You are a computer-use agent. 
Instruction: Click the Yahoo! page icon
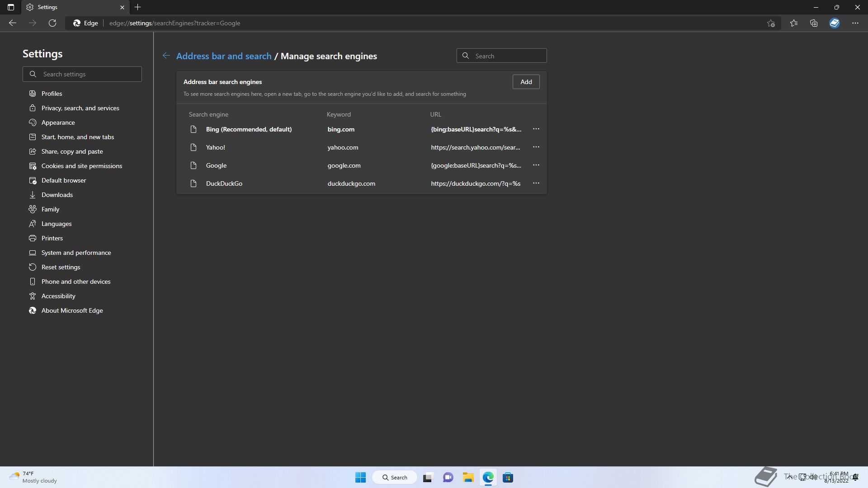(193, 147)
